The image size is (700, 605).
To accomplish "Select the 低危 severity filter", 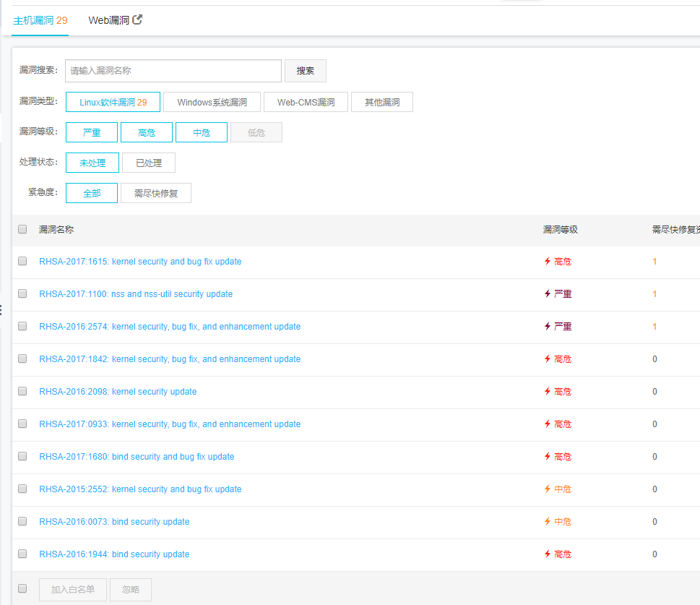I will [x=256, y=132].
